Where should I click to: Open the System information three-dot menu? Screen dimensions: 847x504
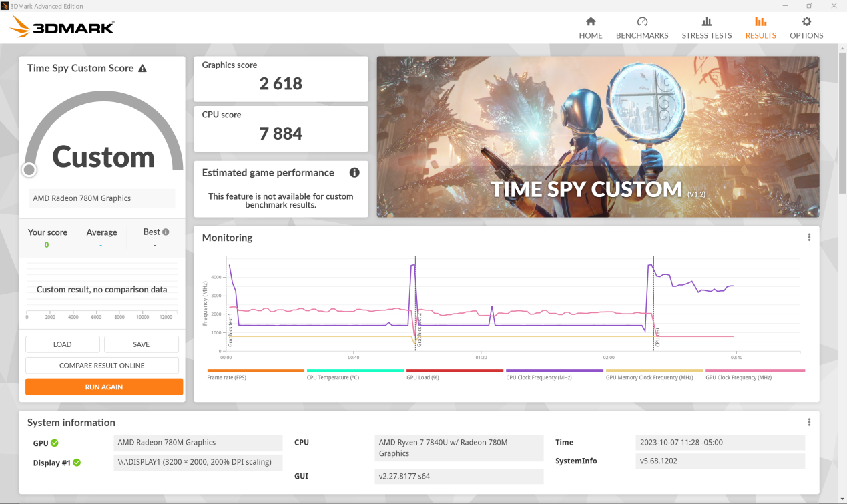pos(809,423)
